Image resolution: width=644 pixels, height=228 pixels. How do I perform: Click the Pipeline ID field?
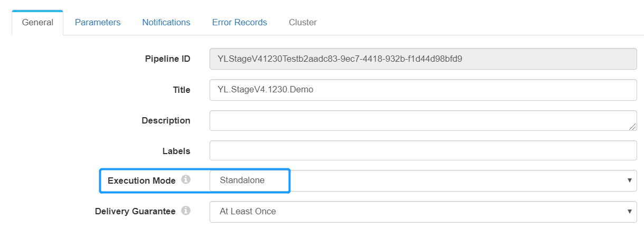[x=422, y=59]
